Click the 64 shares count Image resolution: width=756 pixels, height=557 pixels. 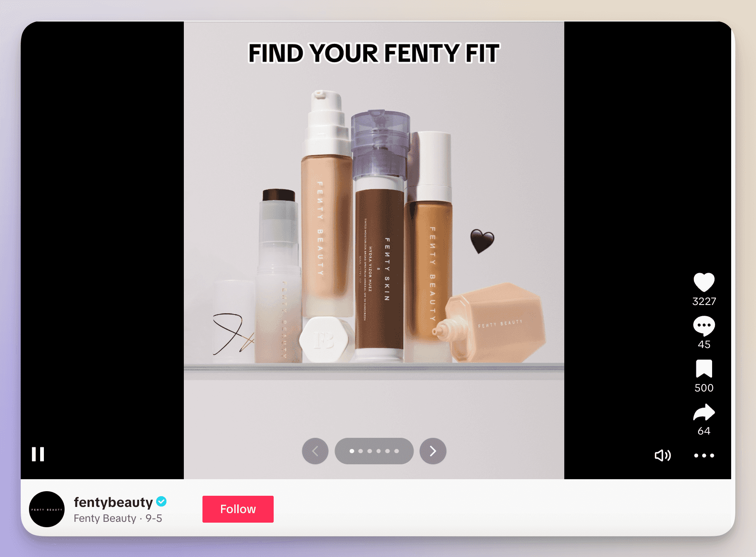point(704,431)
